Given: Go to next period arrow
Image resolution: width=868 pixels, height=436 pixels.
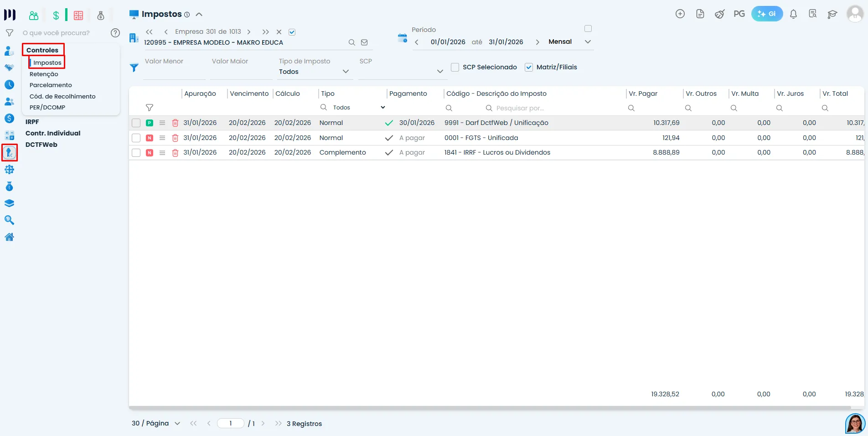Looking at the screenshot, I should click(537, 42).
